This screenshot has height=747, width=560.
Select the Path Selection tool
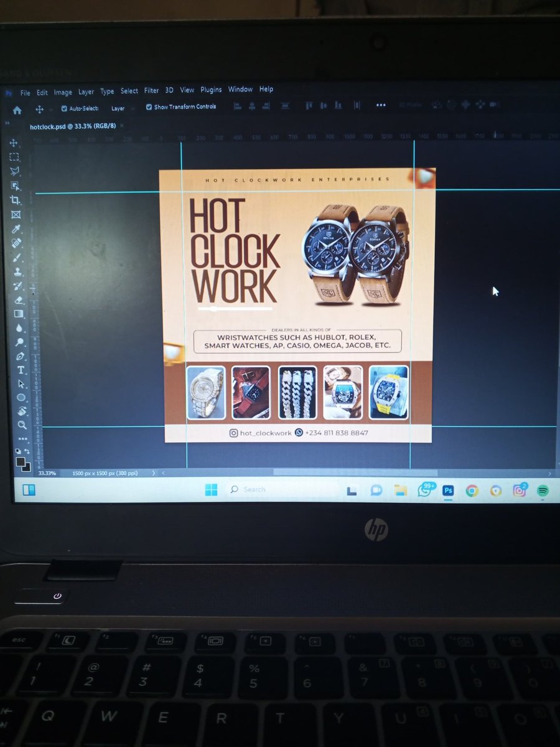(x=21, y=384)
